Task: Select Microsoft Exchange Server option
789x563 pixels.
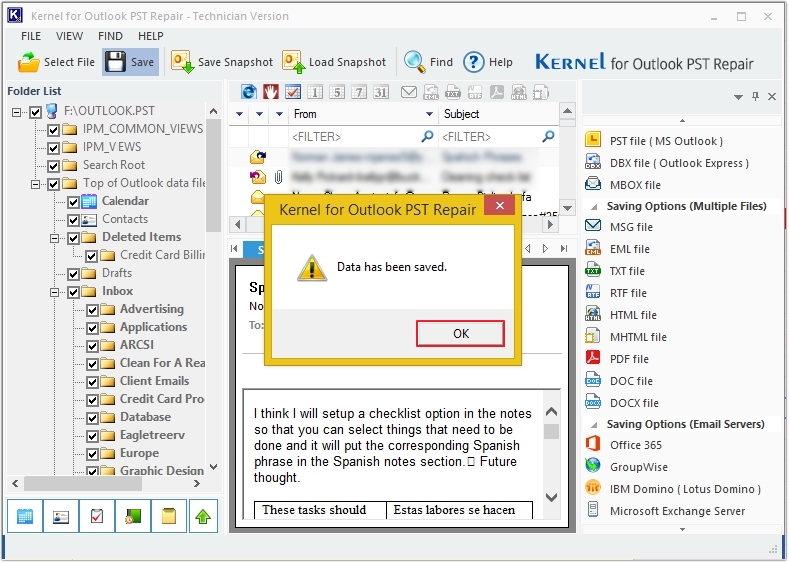Action: 677,511
